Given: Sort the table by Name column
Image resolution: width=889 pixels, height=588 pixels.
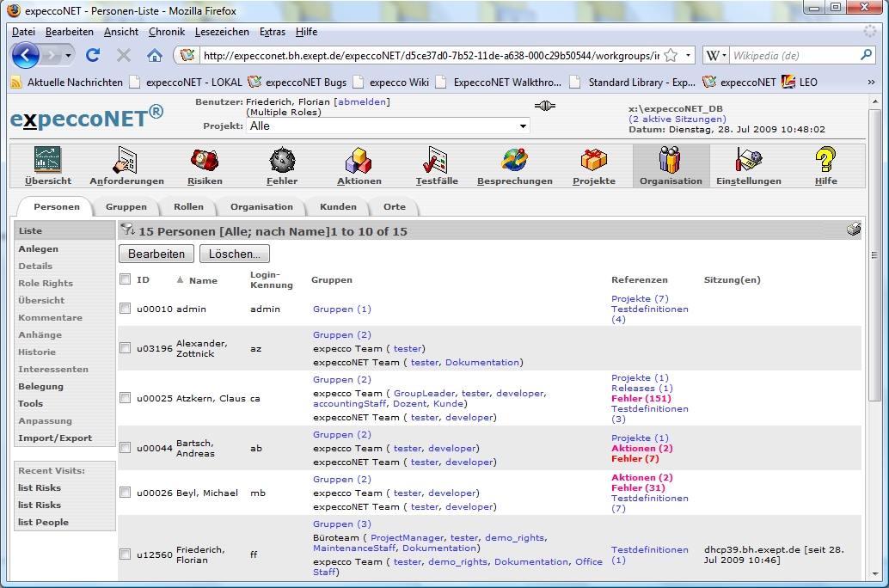Looking at the screenshot, I should pos(203,280).
